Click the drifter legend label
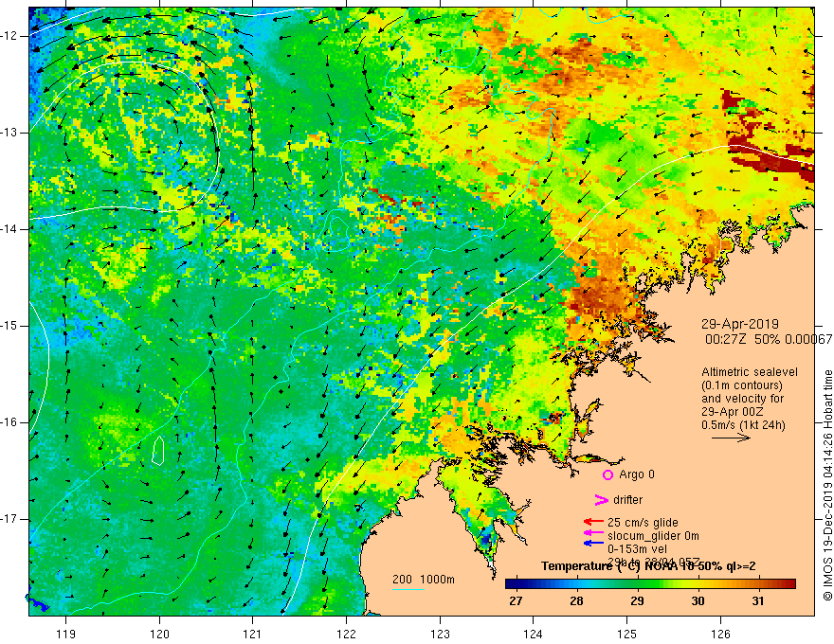This screenshot has height=644, width=834. [627, 500]
